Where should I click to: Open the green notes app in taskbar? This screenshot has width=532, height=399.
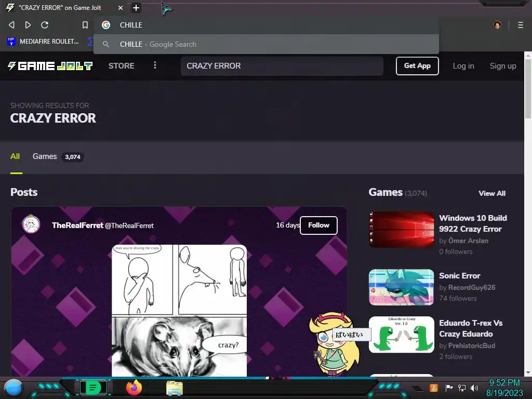click(93, 388)
